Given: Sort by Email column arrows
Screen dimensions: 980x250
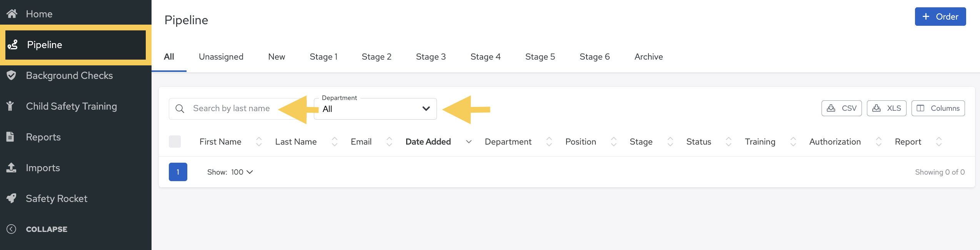Looking at the screenshot, I should [x=389, y=142].
